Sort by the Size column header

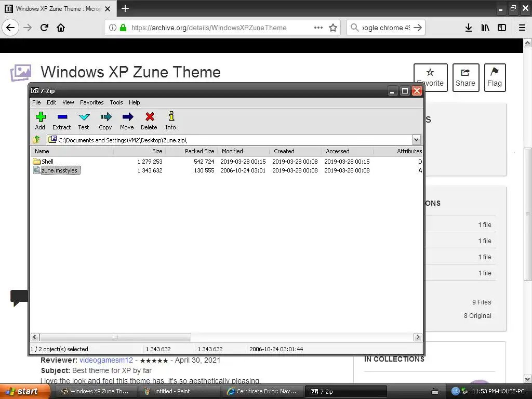139,151
